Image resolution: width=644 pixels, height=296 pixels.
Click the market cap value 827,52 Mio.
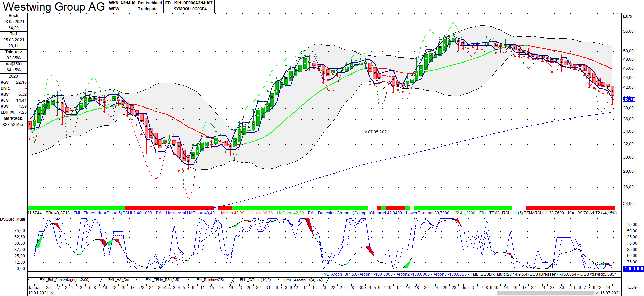click(x=13, y=125)
